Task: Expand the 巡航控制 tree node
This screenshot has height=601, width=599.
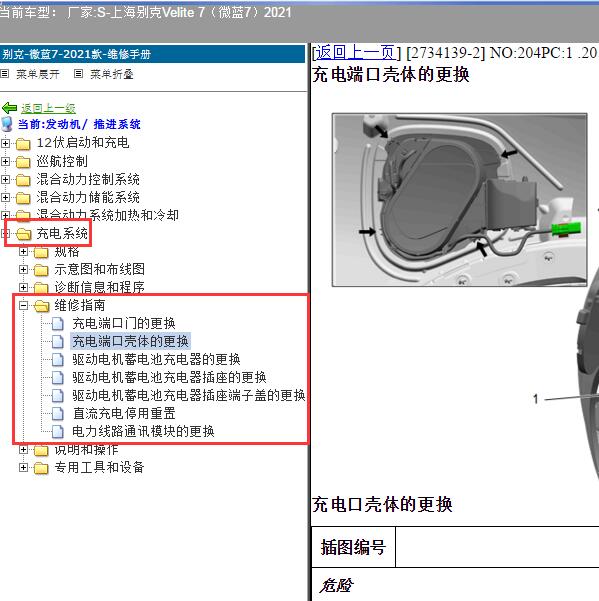Action: tap(5, 161)
